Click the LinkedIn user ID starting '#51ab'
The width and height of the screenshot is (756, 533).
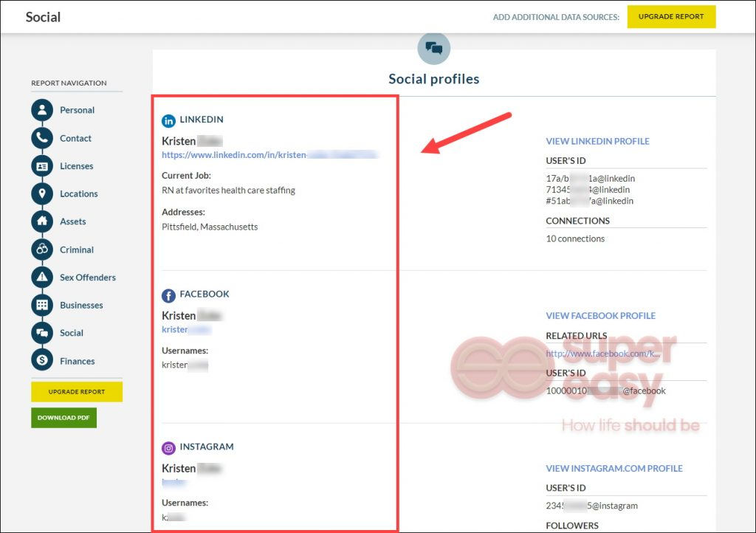[x=590, y=201]
